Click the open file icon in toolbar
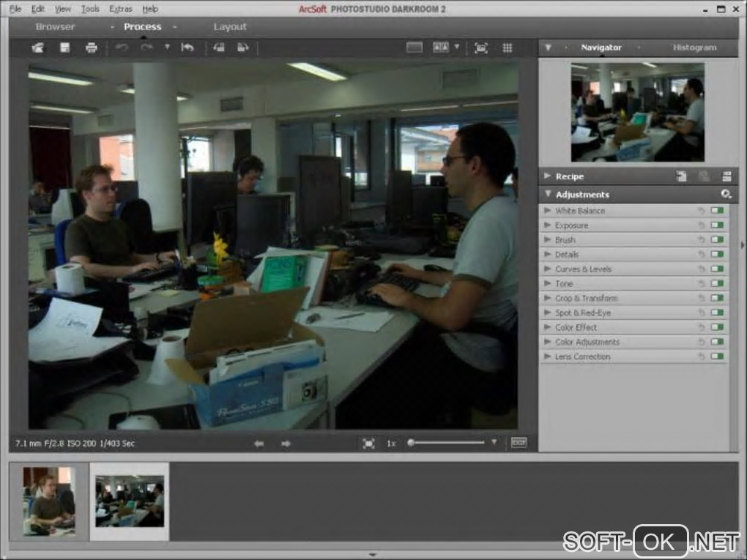The width and height of the screenshot is (747, 560). [x=37, y=48]
